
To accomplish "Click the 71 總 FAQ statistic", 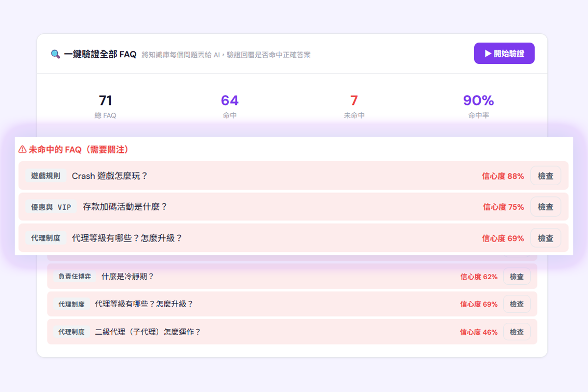I will [x=105, y=106].
